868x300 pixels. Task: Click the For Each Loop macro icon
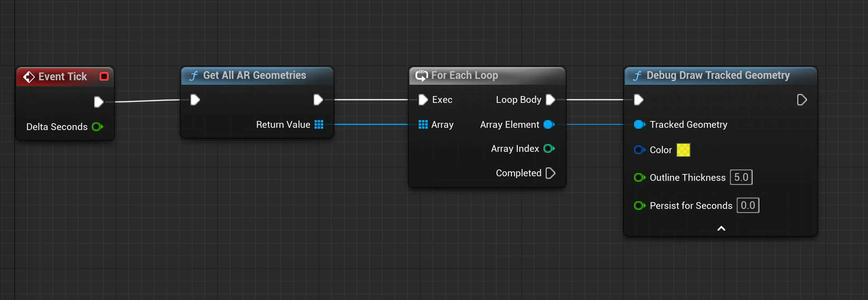pyautogui.click(x=421, y=76)
